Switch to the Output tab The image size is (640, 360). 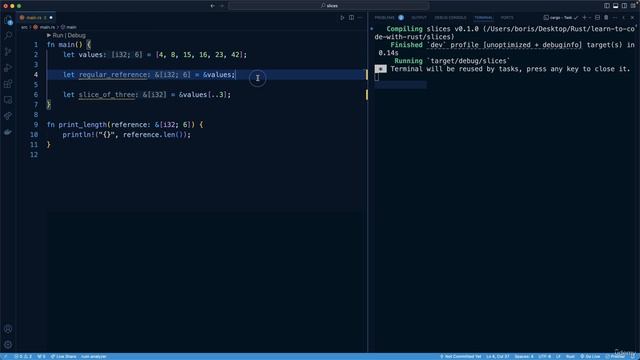pyautogui.click(x=419, y=18)
